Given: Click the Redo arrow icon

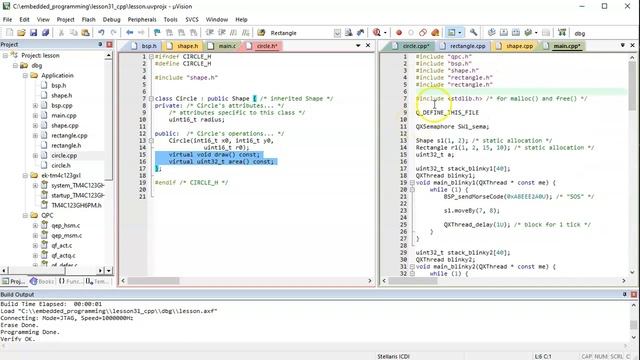Looking at the screenshot, I should [x=113, y=33].
